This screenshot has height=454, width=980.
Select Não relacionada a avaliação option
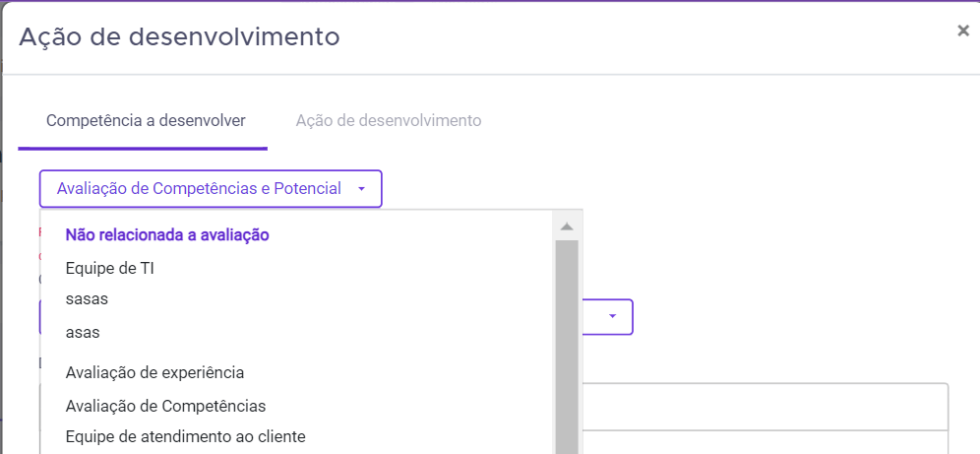tap(167, 235)
